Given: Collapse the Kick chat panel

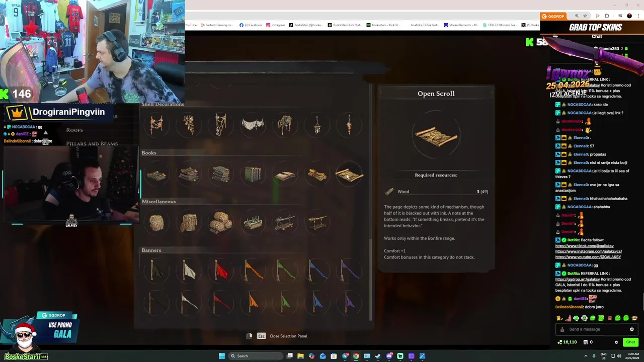Looking at the screenshot, I should 555,36.
